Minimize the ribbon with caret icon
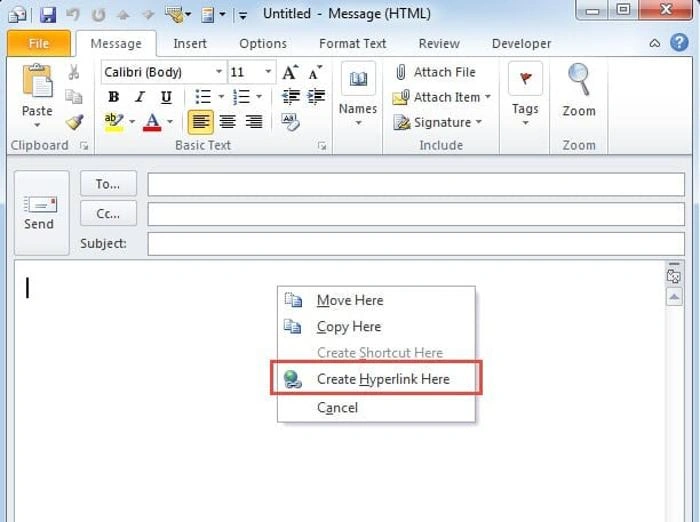 coord(654,43)
